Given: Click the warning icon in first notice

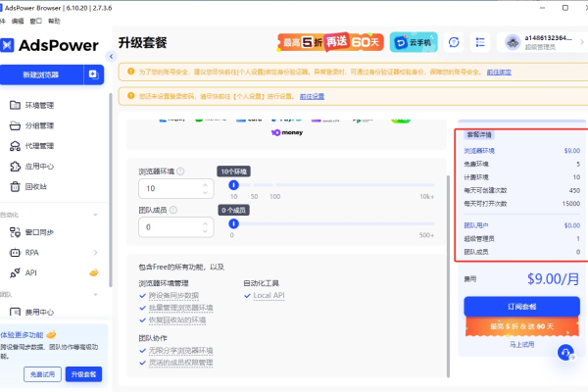Looking at the screenshot, I should point(131,72).
